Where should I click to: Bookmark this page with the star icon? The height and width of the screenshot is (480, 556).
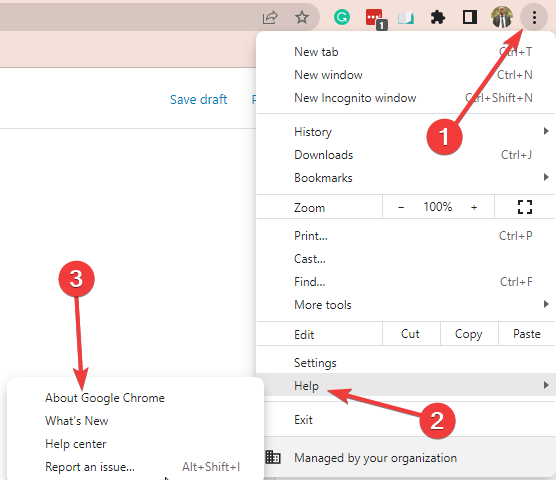pos(302,17)
